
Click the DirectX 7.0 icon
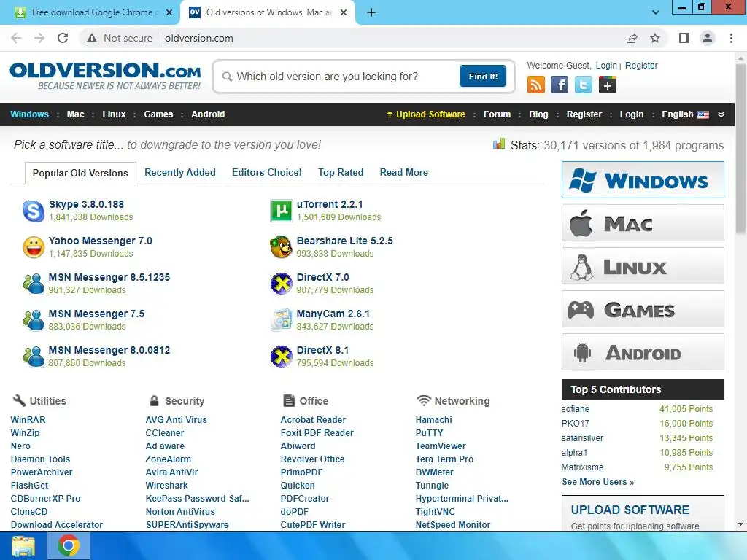(281, 284)
